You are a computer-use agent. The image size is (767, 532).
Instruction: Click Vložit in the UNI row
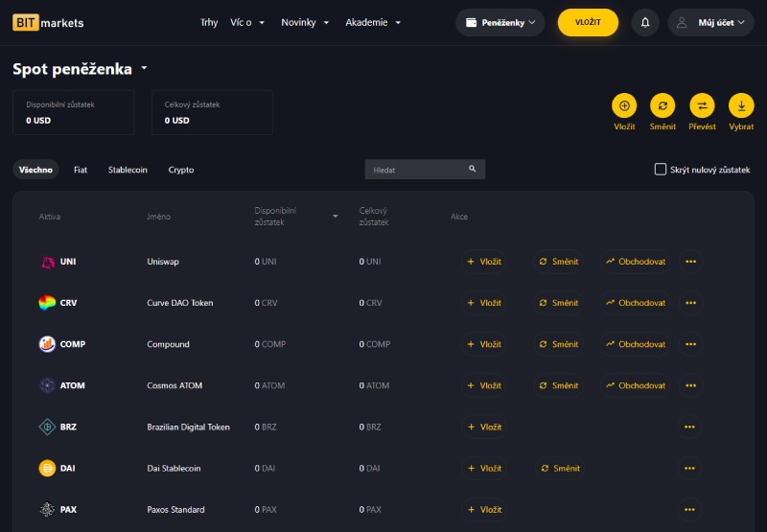tap(484, 262)
